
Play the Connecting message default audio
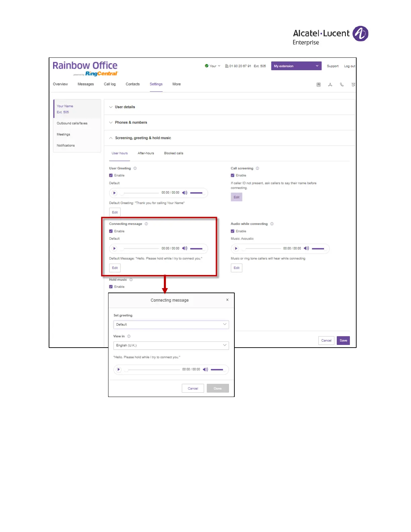click(x=115, y=249)
